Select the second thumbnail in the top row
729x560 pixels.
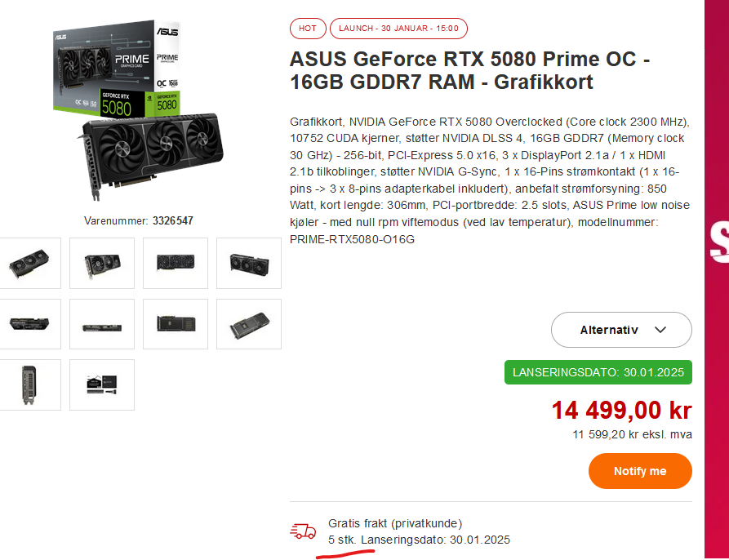tap(102, 264)
